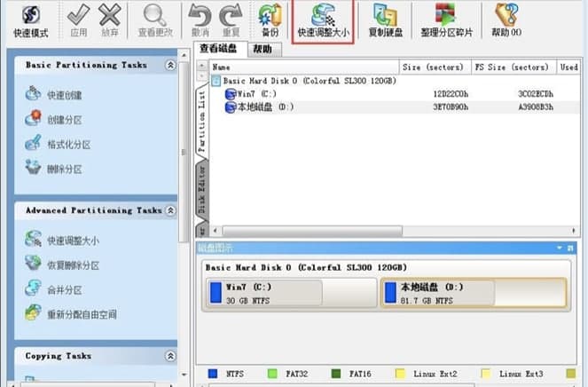Click the 快速创建 icon in Basic Tasks
588x387 pixels.
pyautogui.click(x=33, y=93)
